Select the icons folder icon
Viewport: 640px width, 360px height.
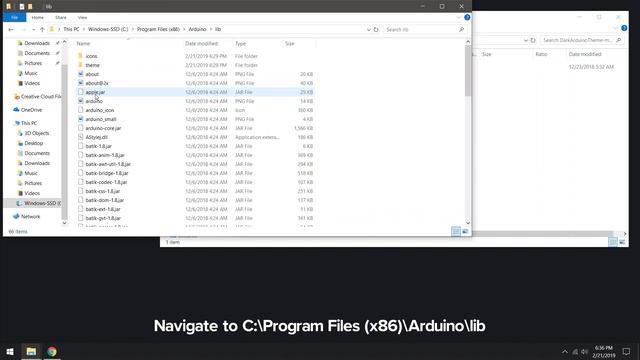(80, 56)
